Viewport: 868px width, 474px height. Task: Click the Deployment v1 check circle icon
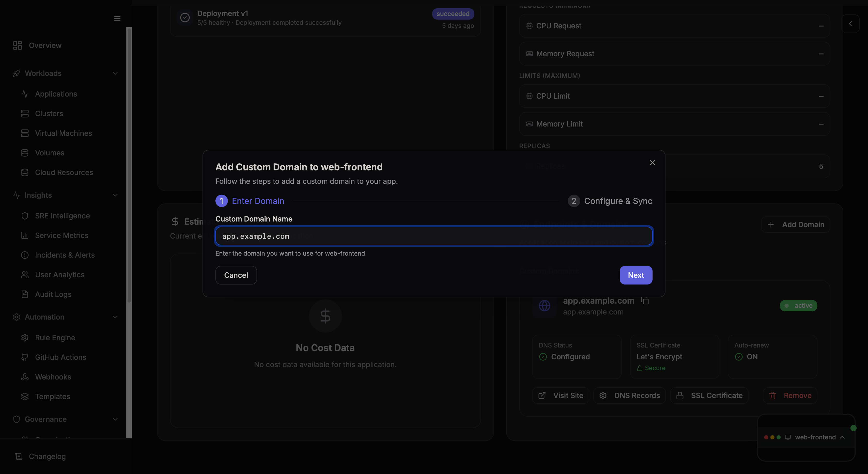point(185,18)
